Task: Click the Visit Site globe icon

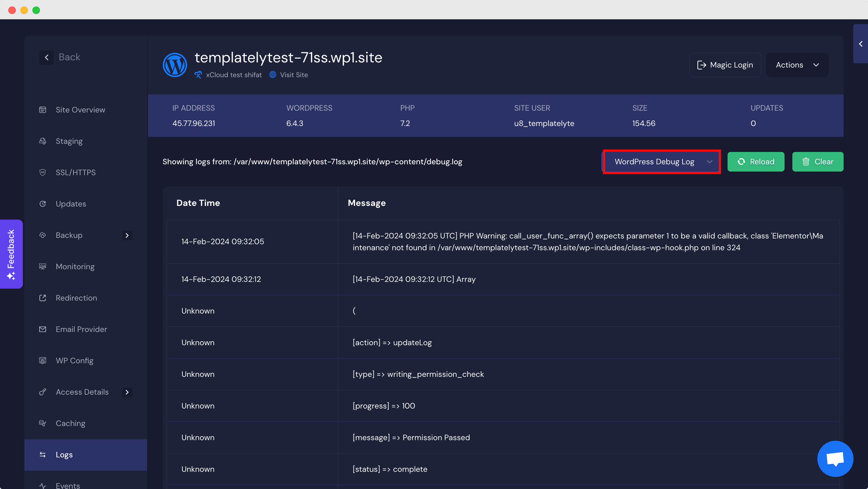Action: click(272, 75)
